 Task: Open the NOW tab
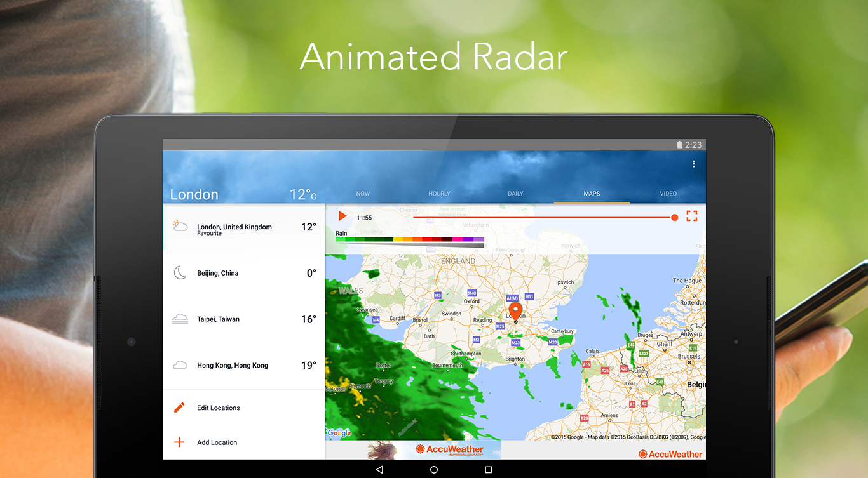point(363,194)
